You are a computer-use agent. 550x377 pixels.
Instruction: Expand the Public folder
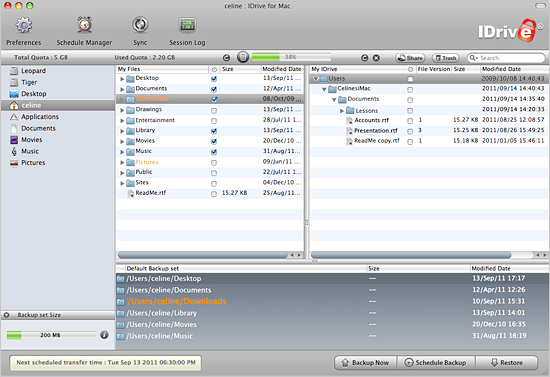click(122, 173)
